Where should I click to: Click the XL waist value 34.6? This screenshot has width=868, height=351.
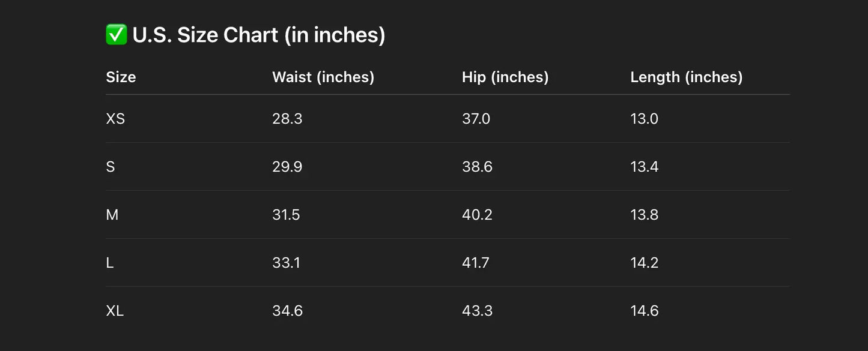287,311
